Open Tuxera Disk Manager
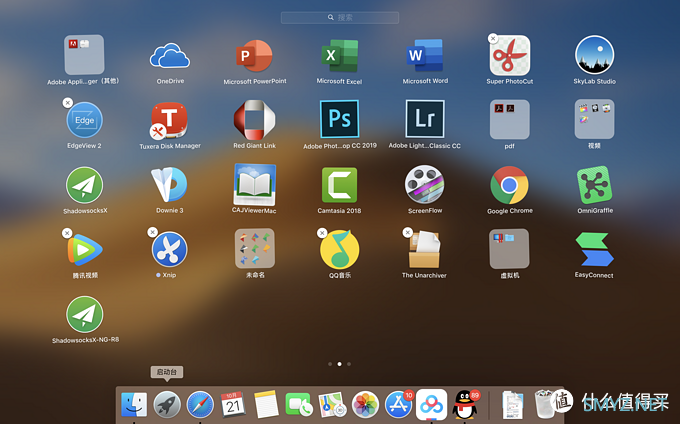Image resolution: width=680 pixels, height=424 pixels. point(169,120)
